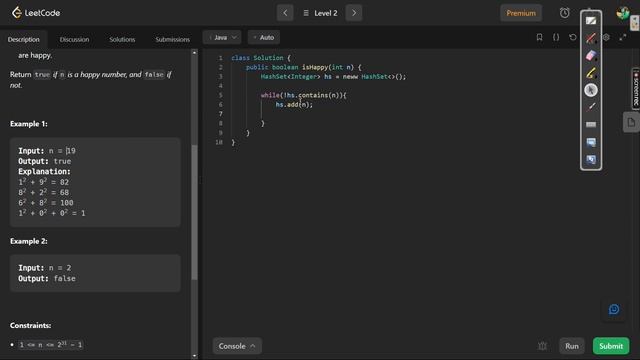Click the 'Input: n = 19' line
Viewport: 640px width, 360px height.
pyautogui.click(x=47, y=151)
